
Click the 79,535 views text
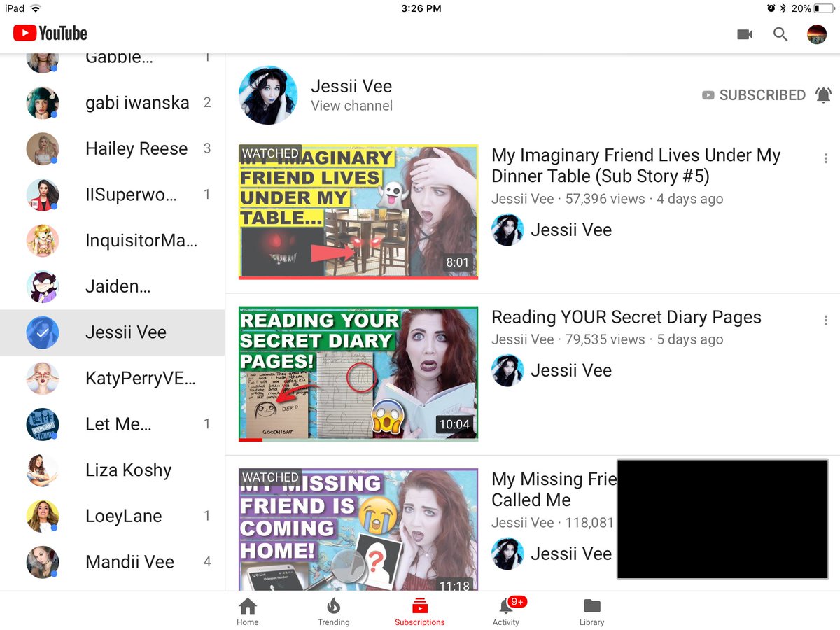[x=605, y=339]
